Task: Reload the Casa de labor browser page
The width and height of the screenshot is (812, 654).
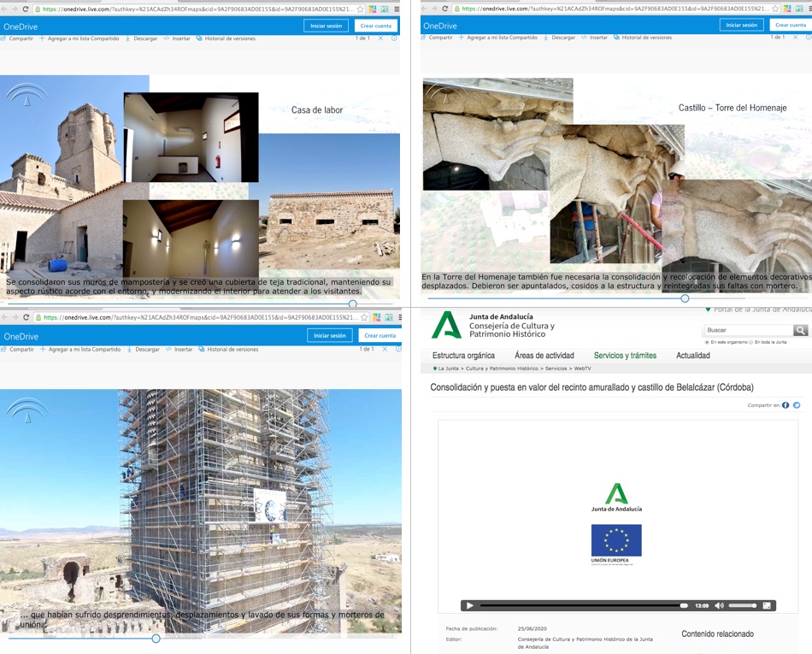Action: pyautogui.click(x=25, y=9)
